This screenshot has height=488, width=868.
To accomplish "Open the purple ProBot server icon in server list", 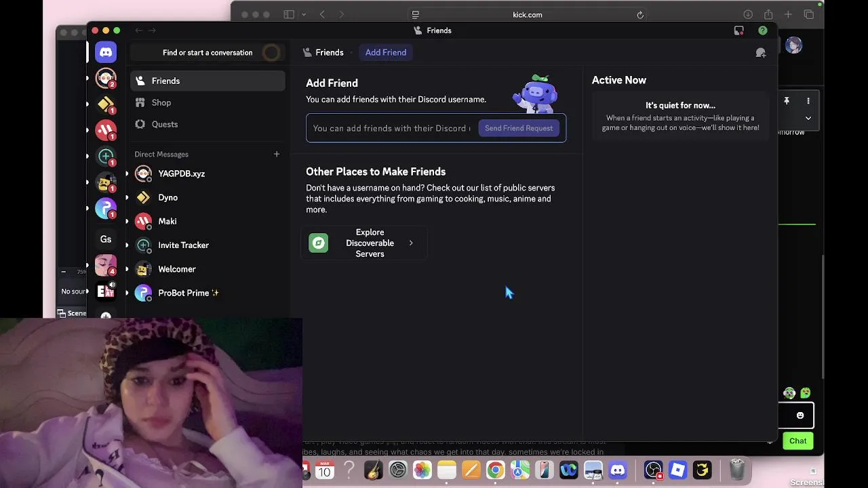I will (106, 208).
